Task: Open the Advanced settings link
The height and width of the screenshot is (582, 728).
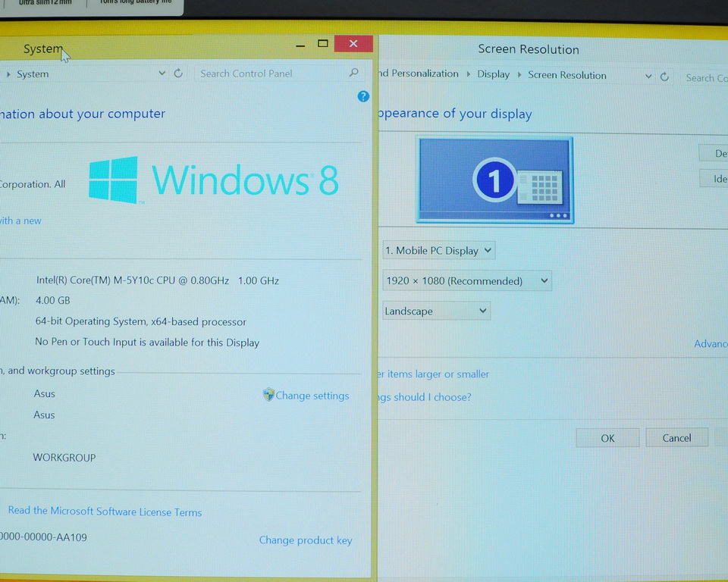Action: coord(711,343)
